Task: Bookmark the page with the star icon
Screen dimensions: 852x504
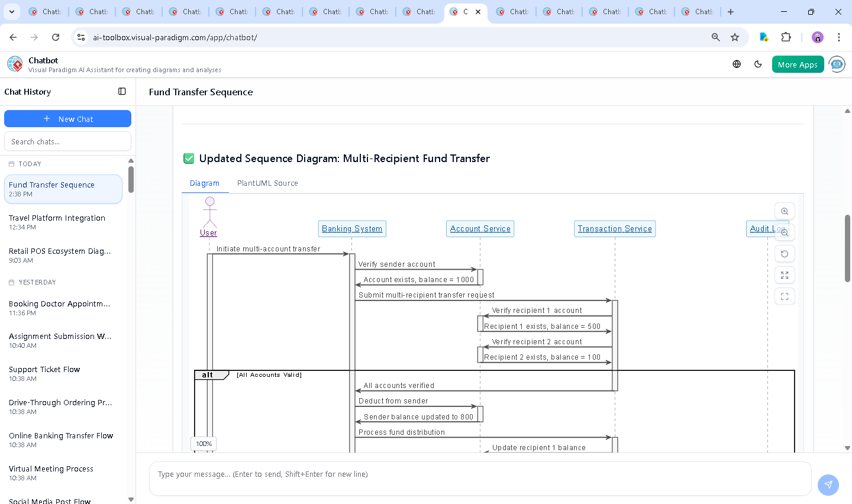Action: [734, 37]
